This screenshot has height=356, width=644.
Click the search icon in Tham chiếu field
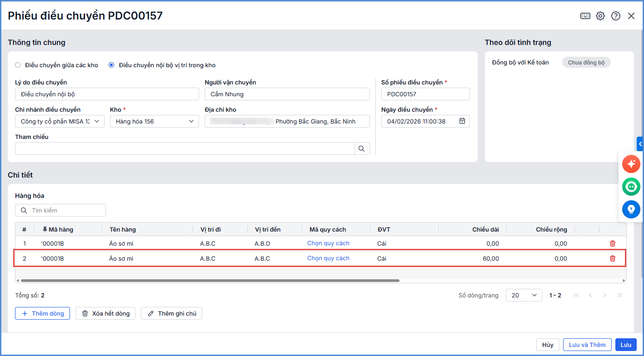(x=362, y=148)
